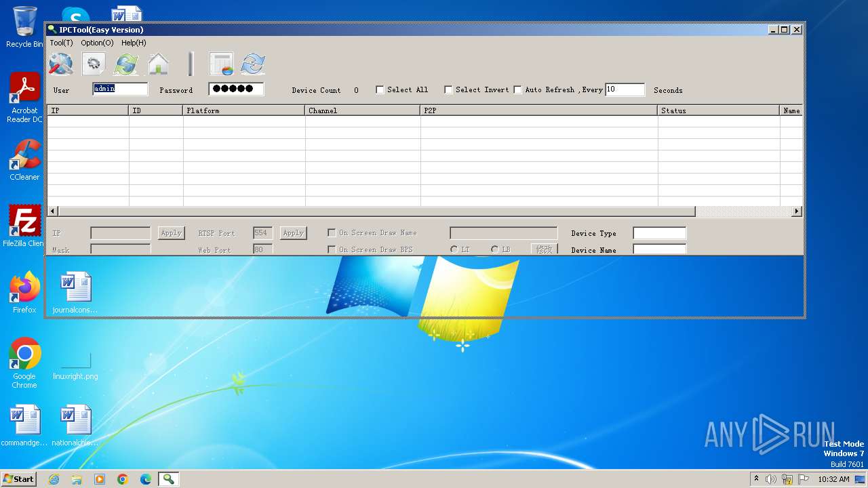Click IPCTool taskbar button
This screenshot has height=488, width=868.
[169, 479]
